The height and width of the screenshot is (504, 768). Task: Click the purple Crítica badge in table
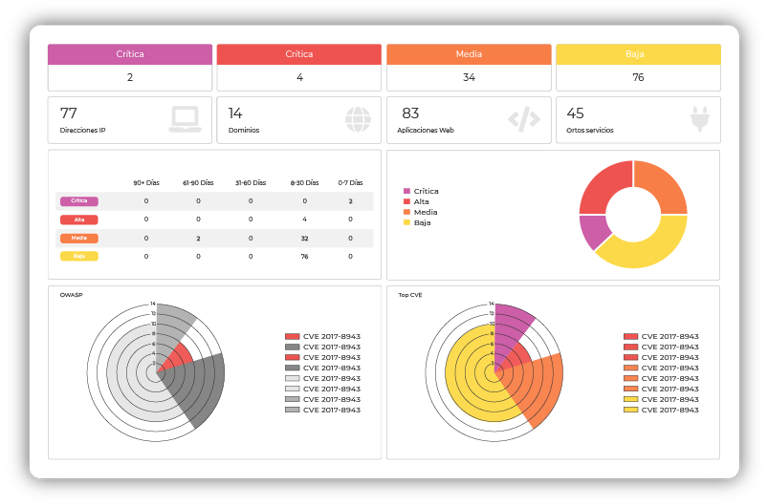point(79,201)
